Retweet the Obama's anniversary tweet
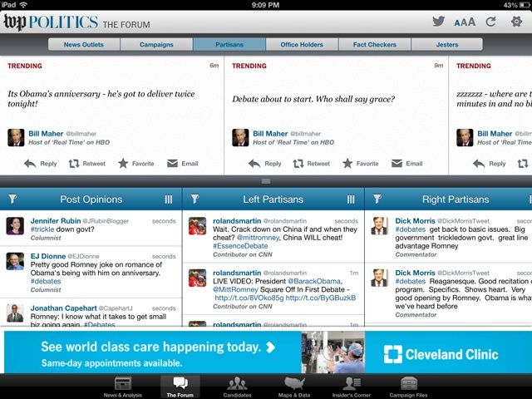Viewport: 532px width, 399px height. [86, 164]
